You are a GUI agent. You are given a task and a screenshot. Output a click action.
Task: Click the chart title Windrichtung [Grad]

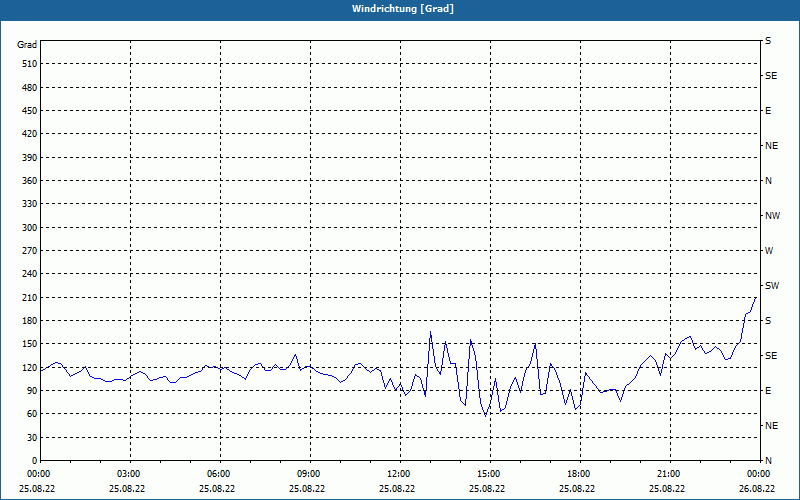click(x=403, y=9)
